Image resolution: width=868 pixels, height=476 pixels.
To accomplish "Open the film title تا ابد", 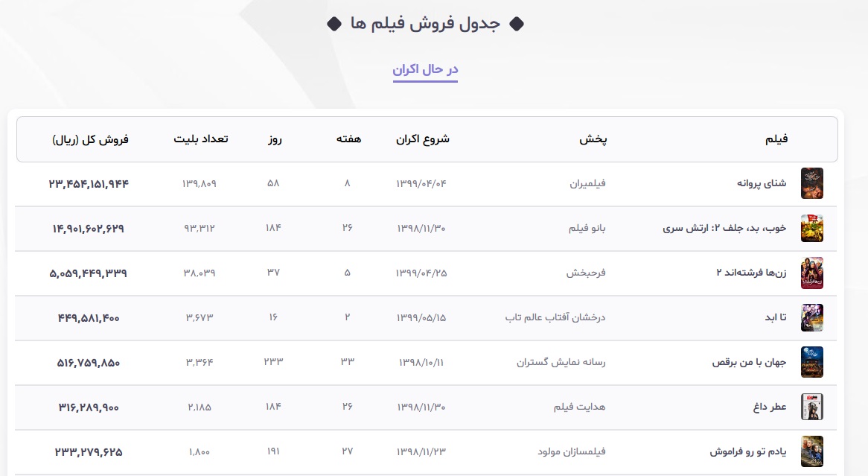I will 776,317.
